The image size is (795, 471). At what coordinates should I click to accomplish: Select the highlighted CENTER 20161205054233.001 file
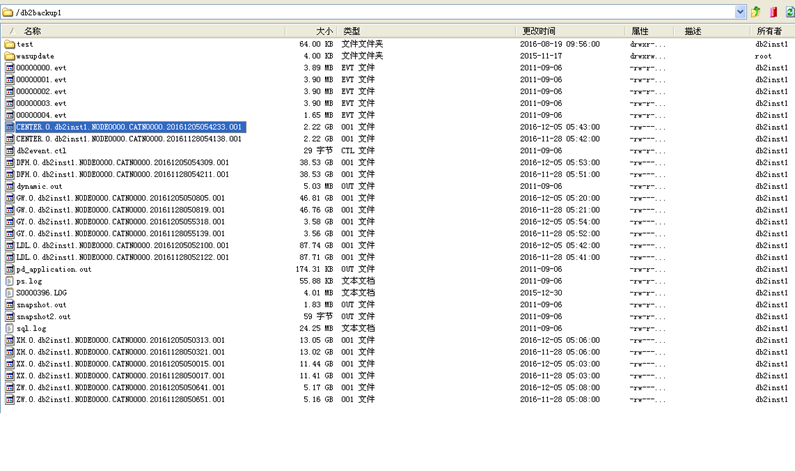pyautogui.click(x=129, y=127)
